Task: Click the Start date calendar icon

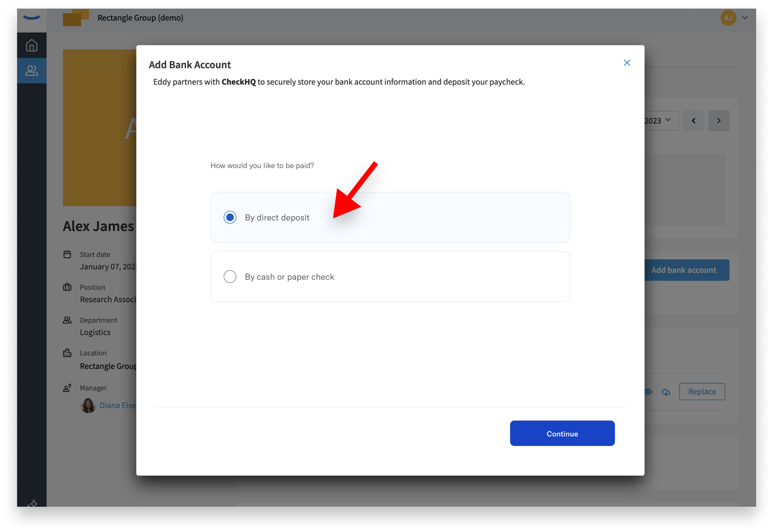Action: (x=67, y=254)
